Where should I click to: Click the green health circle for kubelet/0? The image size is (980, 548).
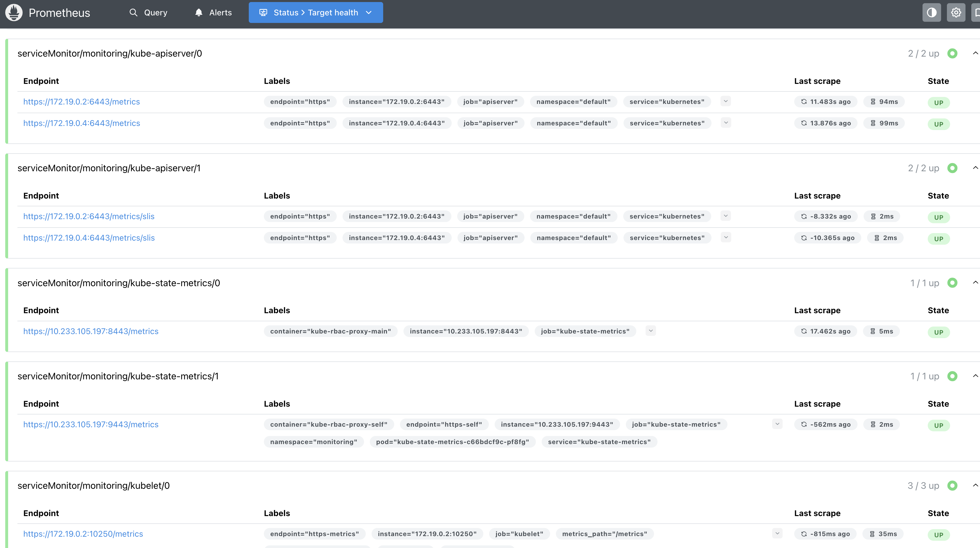click(x=952, y=486)
